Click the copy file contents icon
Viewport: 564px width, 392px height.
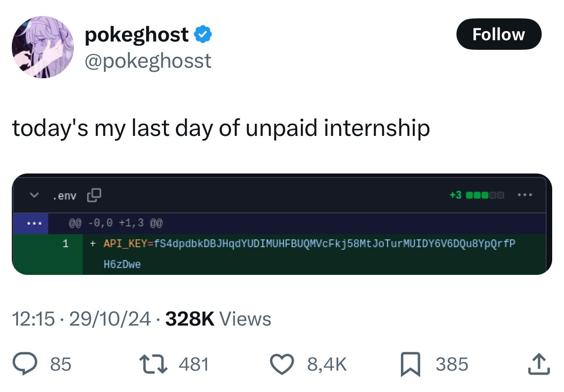coord(93,195)
